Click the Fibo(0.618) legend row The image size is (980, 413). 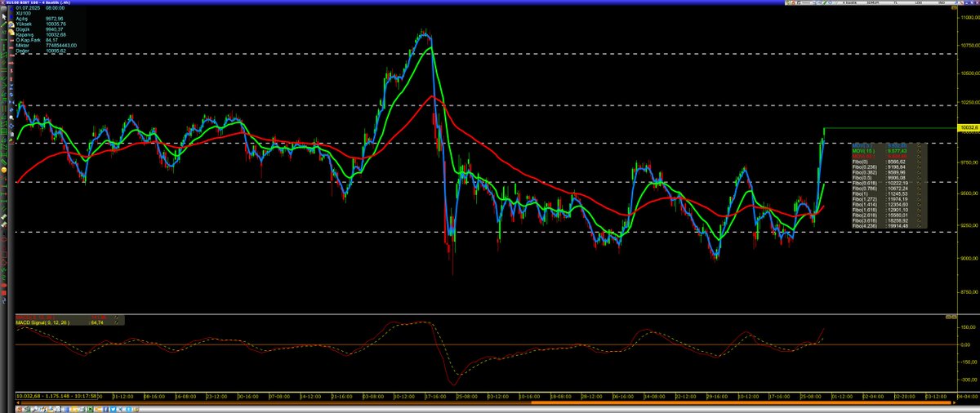click(888, 183)
